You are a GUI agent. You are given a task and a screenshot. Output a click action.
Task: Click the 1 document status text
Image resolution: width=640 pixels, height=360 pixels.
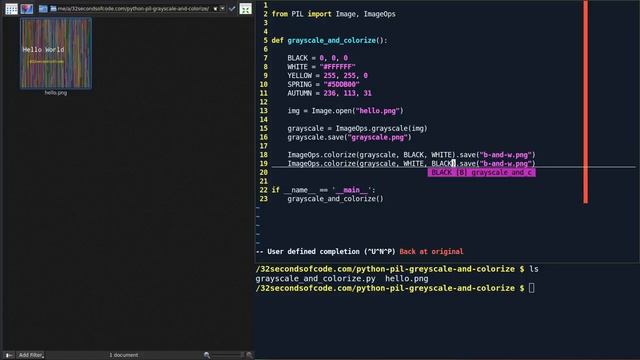click(124, 355)
